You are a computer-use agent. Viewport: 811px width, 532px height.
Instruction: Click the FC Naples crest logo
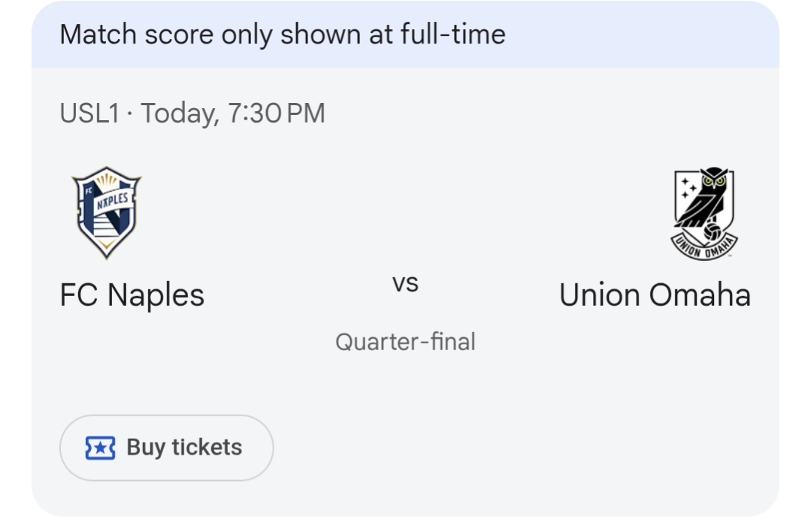coord(106,213)
